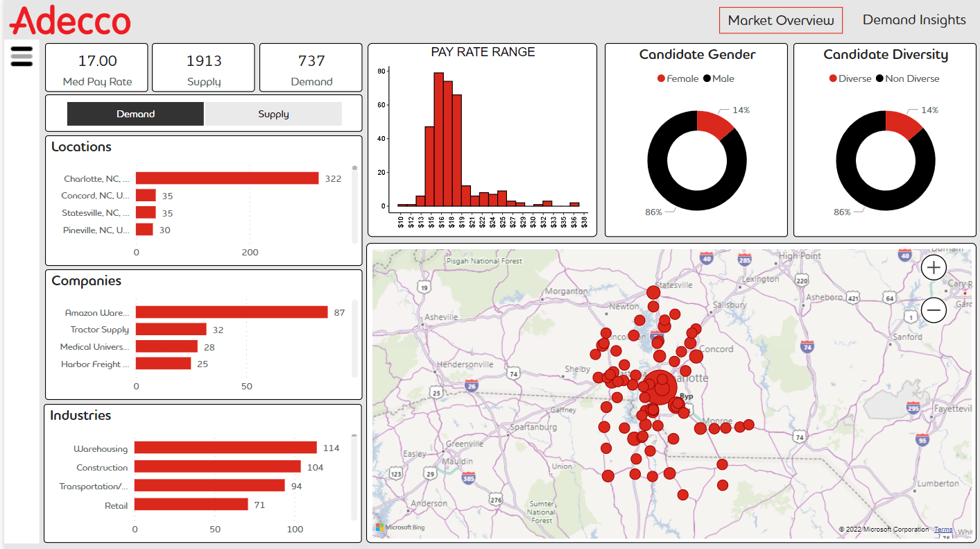Select the Warehousing bar in Industries
The width and height of the screenshot is (980, 549).
[225, 448]
